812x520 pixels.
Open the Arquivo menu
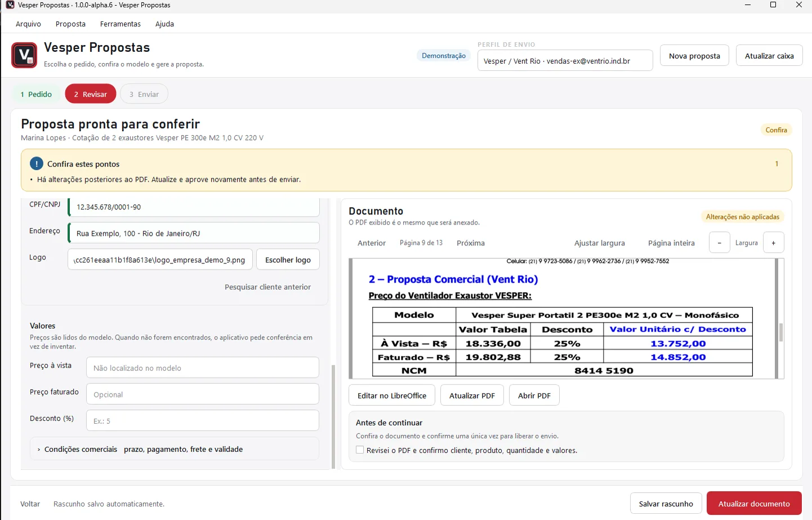(x=28, y=24)
